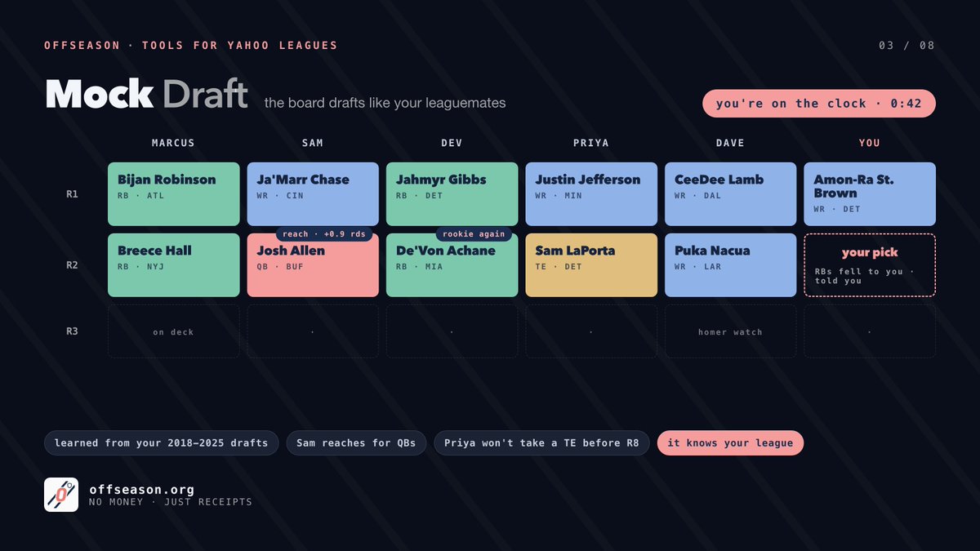Image resolution: width=980 pixels, height=551 pixels.
Task: Select the DEV column header
Action: point(452,143)
